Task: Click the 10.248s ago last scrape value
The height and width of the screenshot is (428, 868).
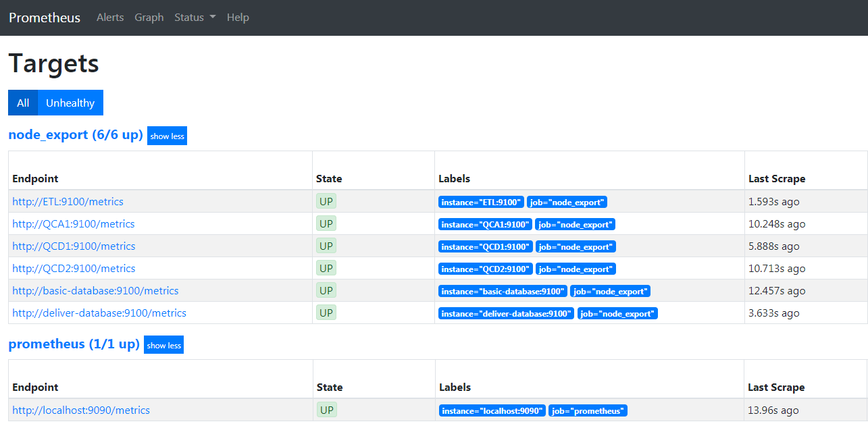Action: coord(777,223)
